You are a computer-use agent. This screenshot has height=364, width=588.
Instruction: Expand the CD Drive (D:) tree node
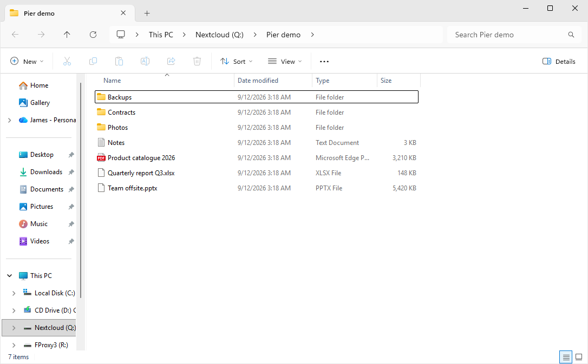click(14, 310)
